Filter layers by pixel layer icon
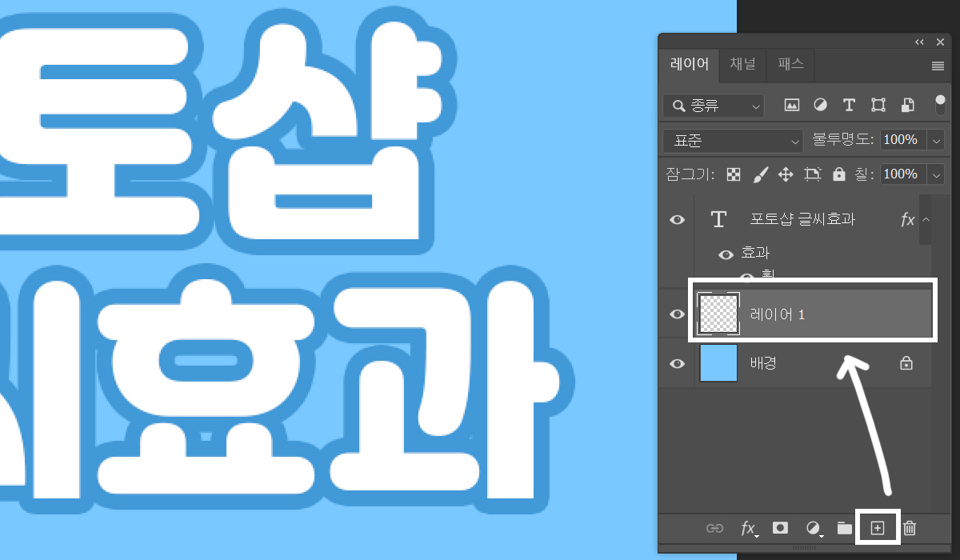This screenshot has width=960, height=560. tap(792, 105)
